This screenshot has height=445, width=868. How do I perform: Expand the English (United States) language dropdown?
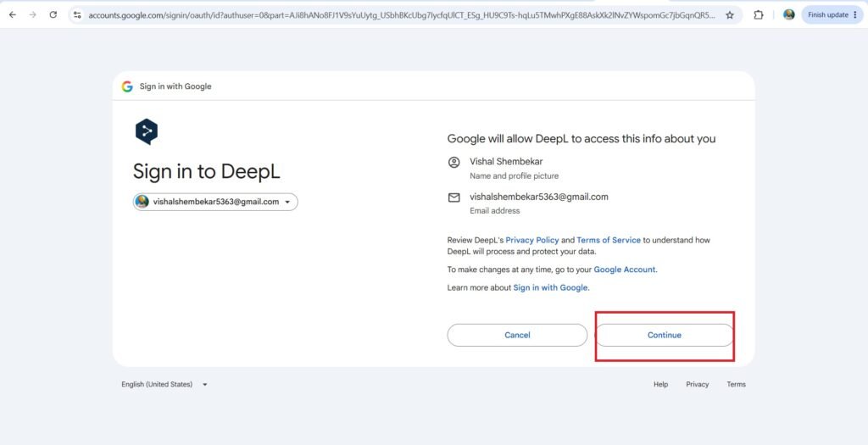(164, 384)
